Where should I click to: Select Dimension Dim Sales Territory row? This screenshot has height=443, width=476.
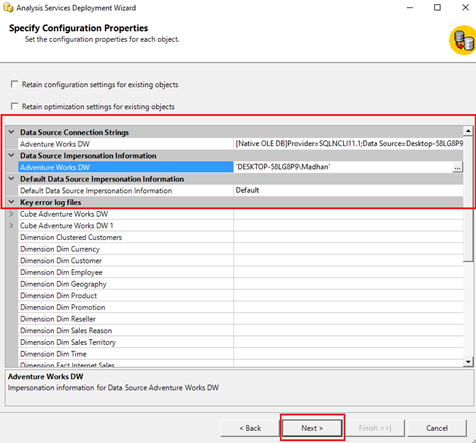(126, 342)
